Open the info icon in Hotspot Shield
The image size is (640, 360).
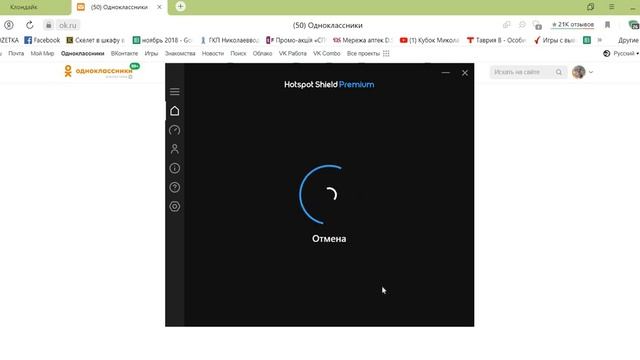175,168
